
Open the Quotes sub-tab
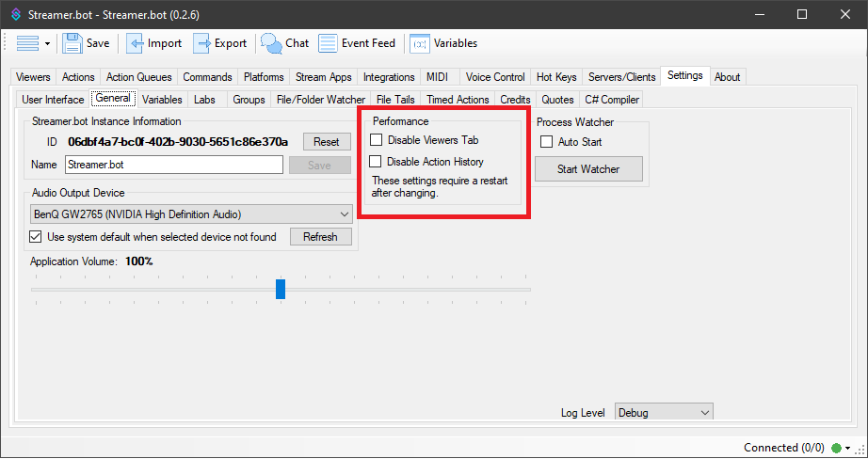click(557, 100)
